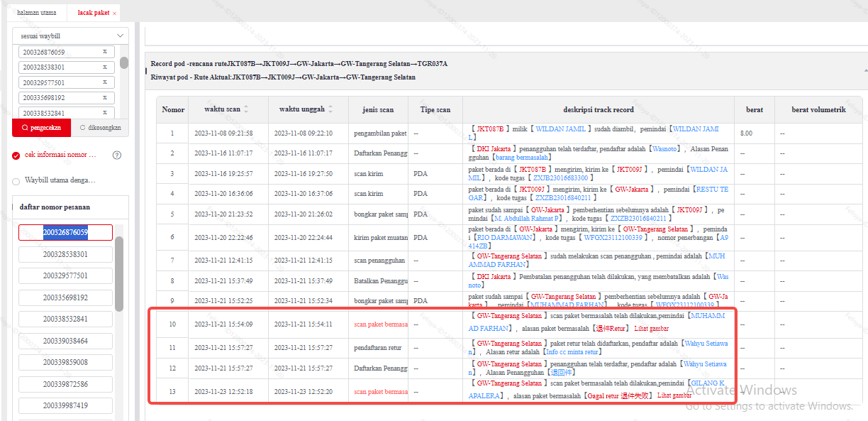The height and width of the screenshot is (421, 868).
Task: Click the Wasnoto link in row 2
Action: [x=664, y=149]
